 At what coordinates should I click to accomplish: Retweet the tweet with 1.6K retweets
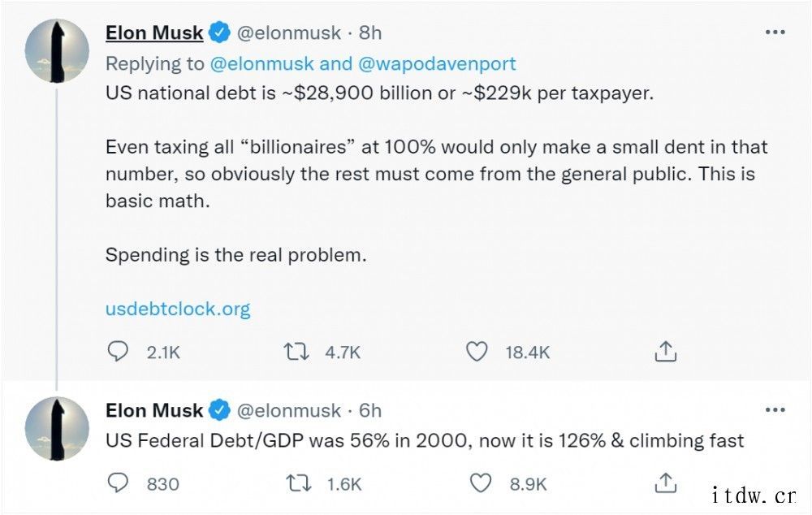click(299, 483)
